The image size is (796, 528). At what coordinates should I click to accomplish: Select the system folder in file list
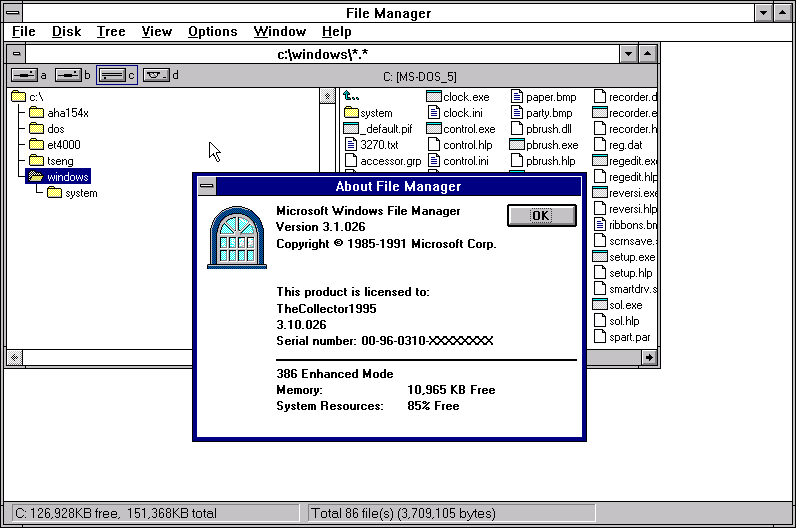point(351,113)
